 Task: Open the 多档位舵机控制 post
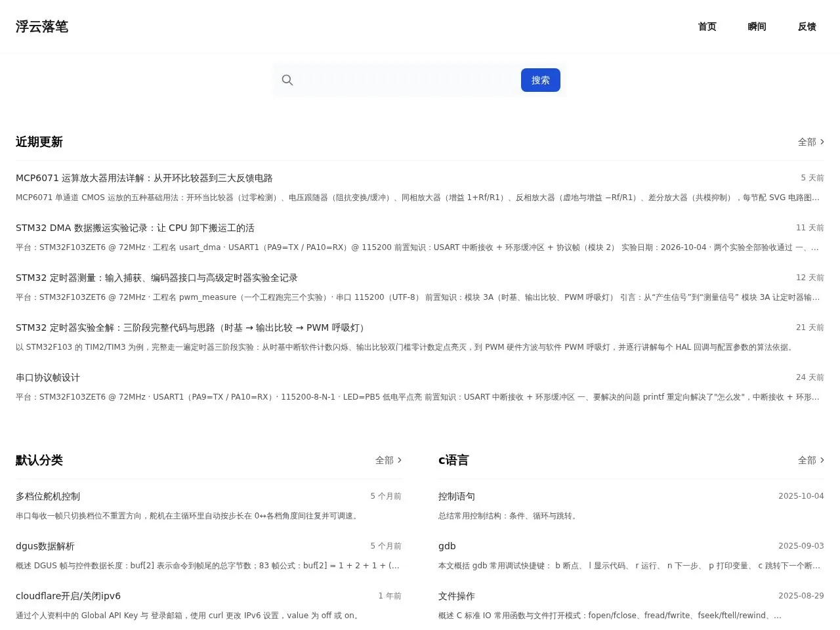[x=48, y=496]
